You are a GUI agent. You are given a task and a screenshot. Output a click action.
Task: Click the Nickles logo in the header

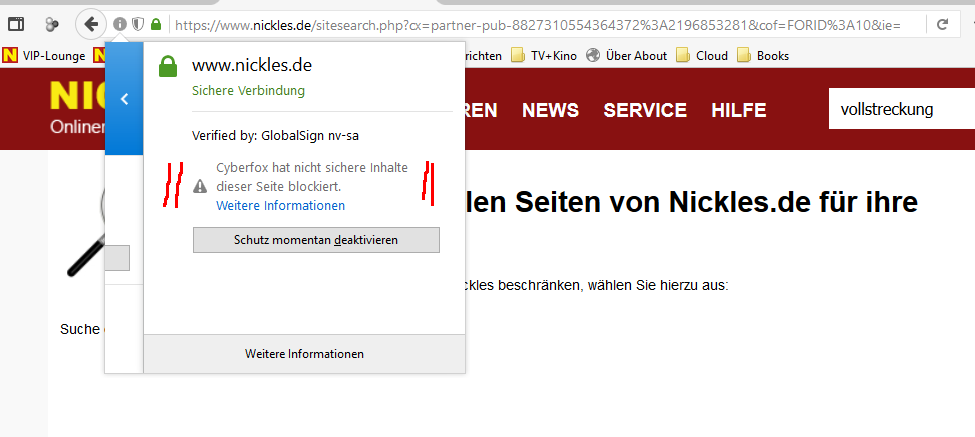(78, 107)
